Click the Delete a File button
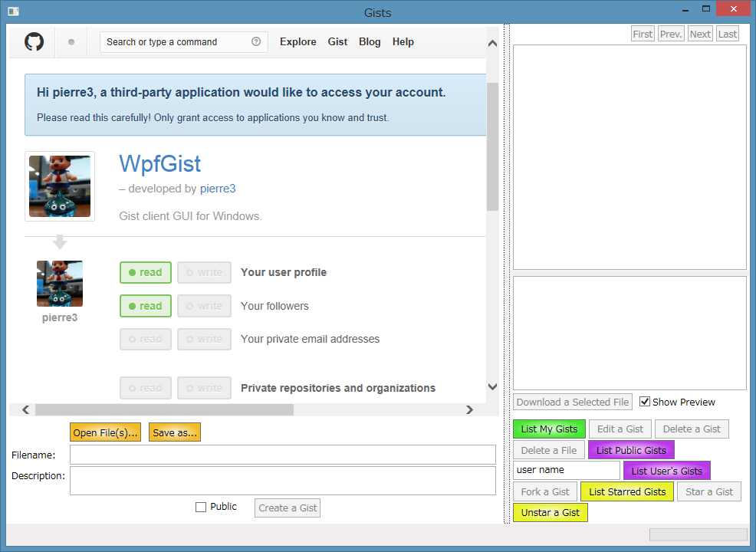Viewport: 756px width, 552px height. pos(549,450)
